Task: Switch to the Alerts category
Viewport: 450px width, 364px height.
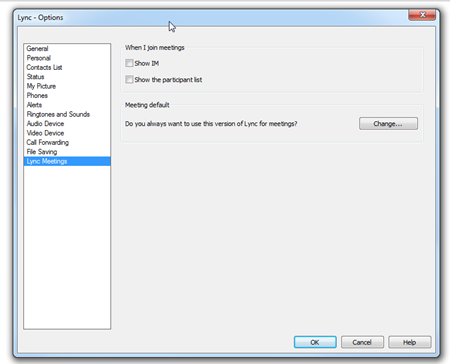Action: point(67,105)
